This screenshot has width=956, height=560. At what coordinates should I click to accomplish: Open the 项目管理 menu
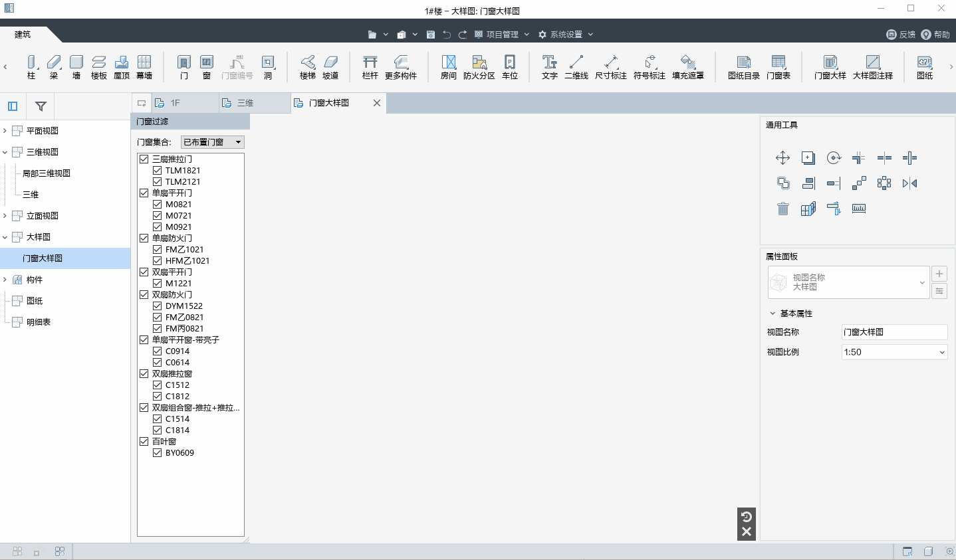(x=502, y=35)
